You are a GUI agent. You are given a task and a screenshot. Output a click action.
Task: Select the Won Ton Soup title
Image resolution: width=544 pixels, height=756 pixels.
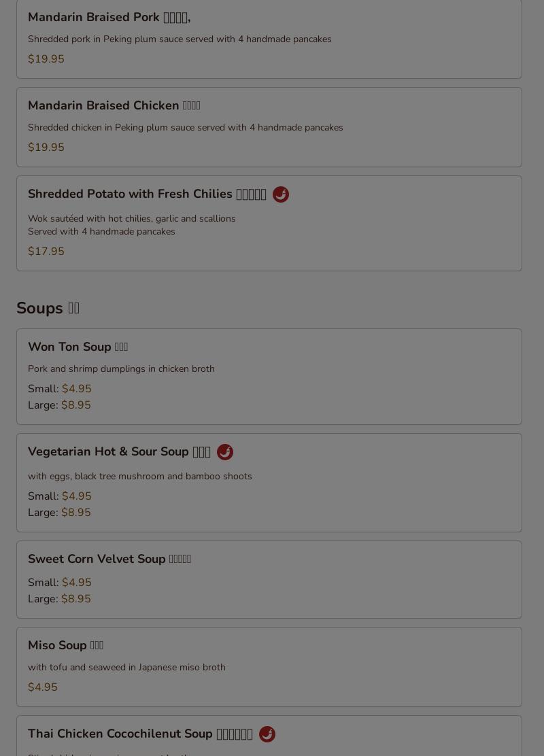tap(78, 347)
